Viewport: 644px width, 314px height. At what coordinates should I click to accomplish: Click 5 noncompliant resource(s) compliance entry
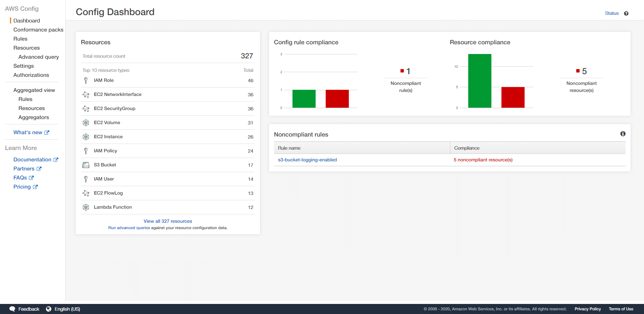pos(483,160)
